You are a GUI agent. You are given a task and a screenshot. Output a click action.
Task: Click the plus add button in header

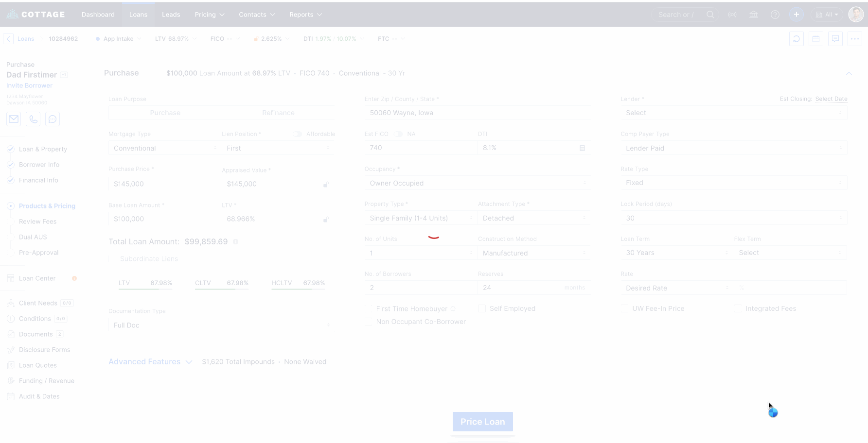click(x=797, y=15)
